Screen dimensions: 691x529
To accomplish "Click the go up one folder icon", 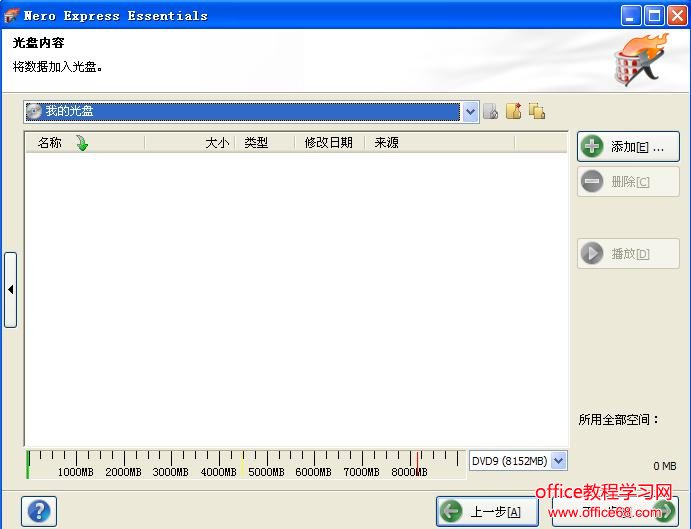I will point(490,112).
